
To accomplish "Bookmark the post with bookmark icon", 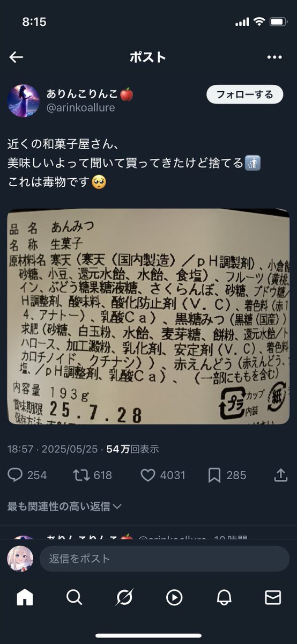I will (214, 475).
